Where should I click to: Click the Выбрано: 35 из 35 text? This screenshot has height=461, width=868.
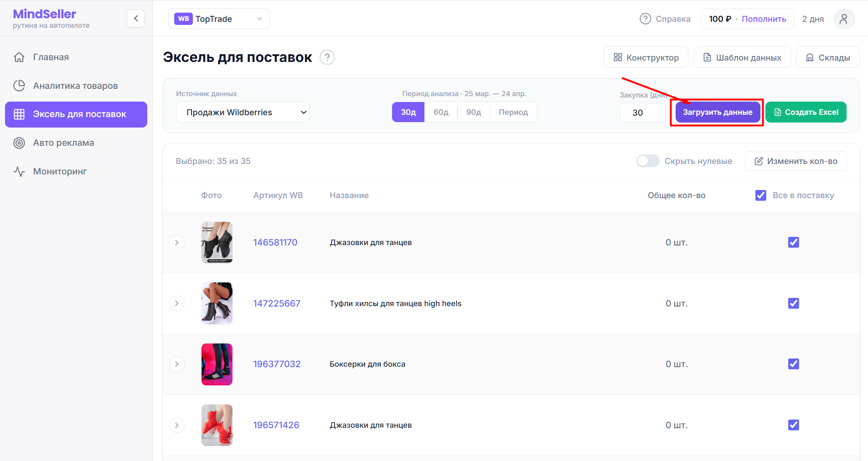pos(213,161)
